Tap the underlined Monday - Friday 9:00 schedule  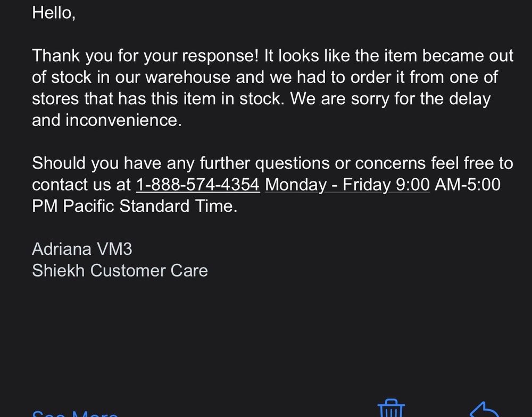347,185
